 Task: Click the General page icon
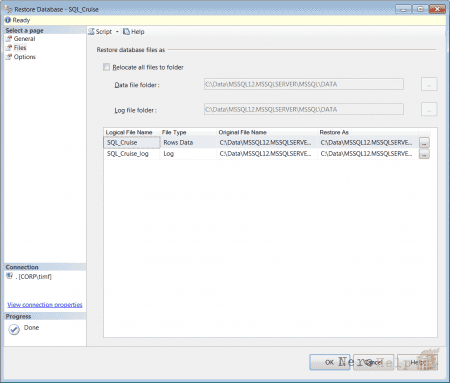click(9, 39)
